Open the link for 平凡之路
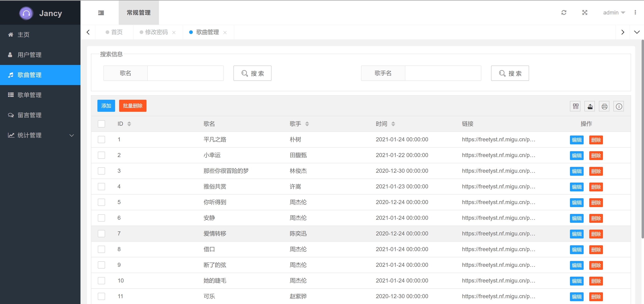The width and height of the screenshot is (644, 304). pos(498,140)
